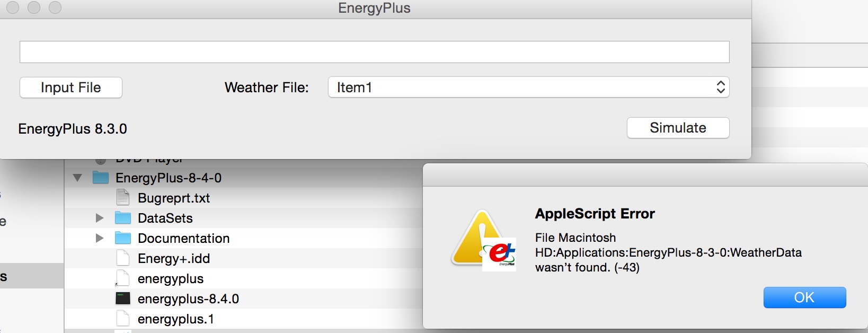
Task: Close the EnergyPlus window
Action: click(x=13, y=7)
